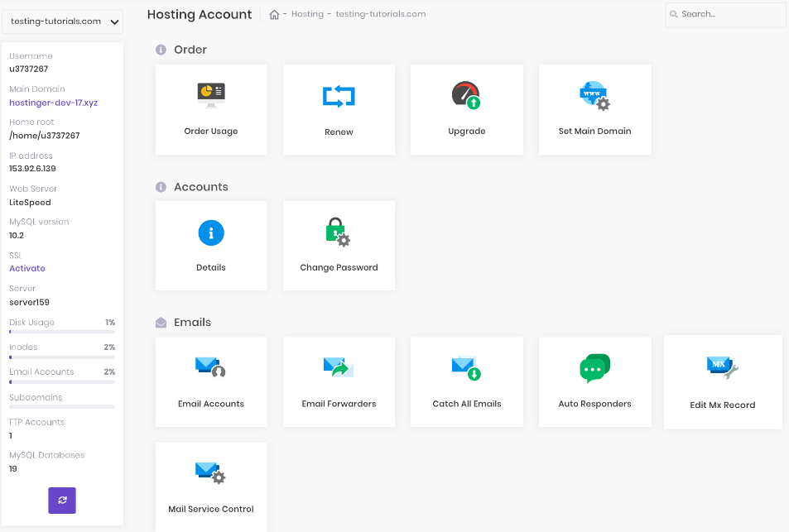
Task: Click the Change Password padlock icon
Action: 338,232
